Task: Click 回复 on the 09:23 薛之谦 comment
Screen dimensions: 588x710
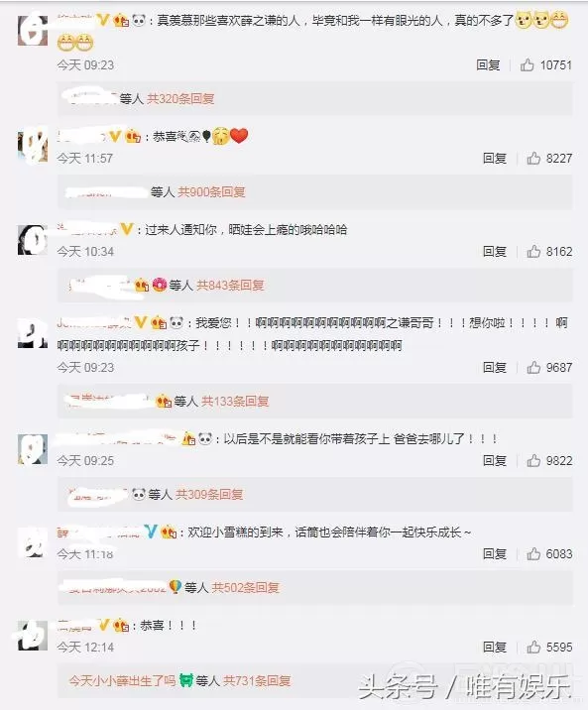Action: pyautogui.click(x=488, y=65)
